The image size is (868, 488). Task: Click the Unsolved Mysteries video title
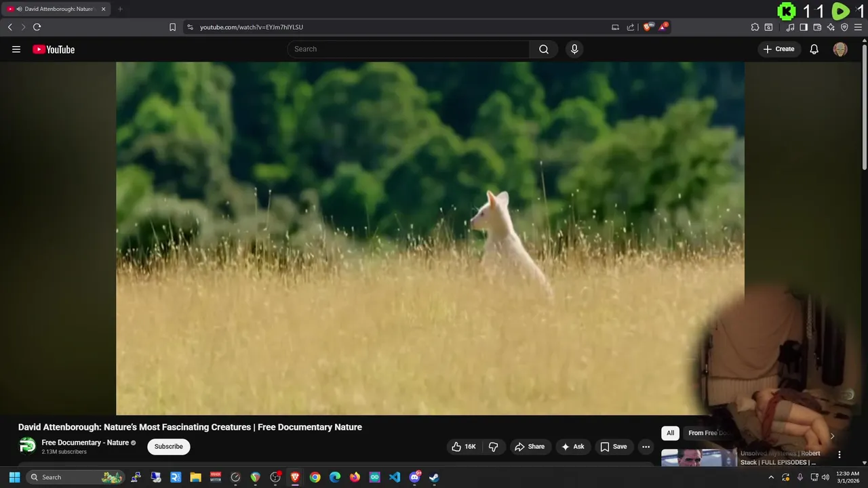(780, 457)
